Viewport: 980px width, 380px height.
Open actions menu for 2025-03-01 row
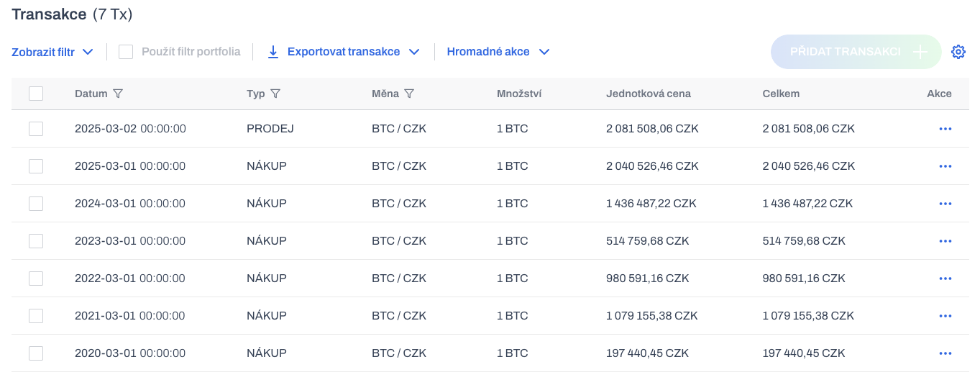[945, 166]
